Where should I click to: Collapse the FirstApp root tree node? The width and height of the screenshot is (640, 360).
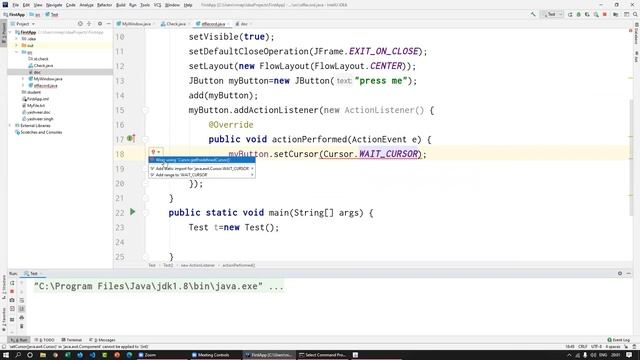pyautogui.click(x=11, y=32)
